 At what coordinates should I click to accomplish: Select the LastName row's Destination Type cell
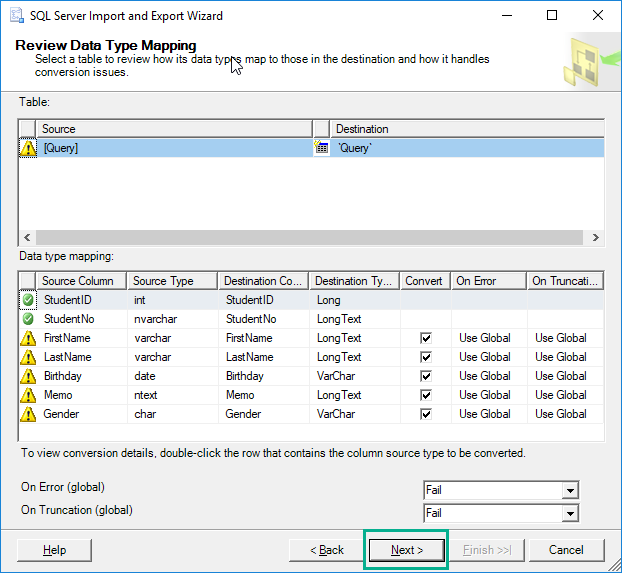pyautogui.click(x=353, y=357)
